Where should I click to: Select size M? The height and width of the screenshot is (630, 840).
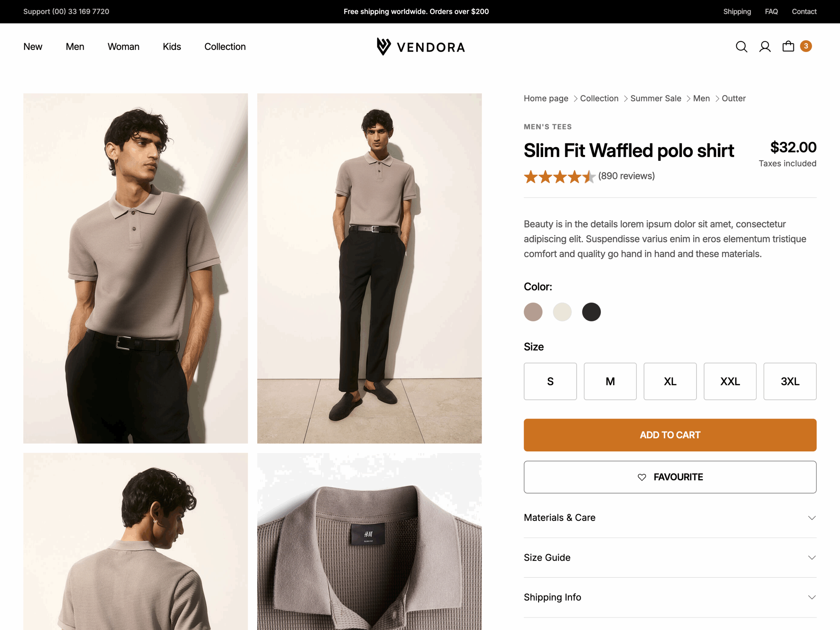(610, 381)
